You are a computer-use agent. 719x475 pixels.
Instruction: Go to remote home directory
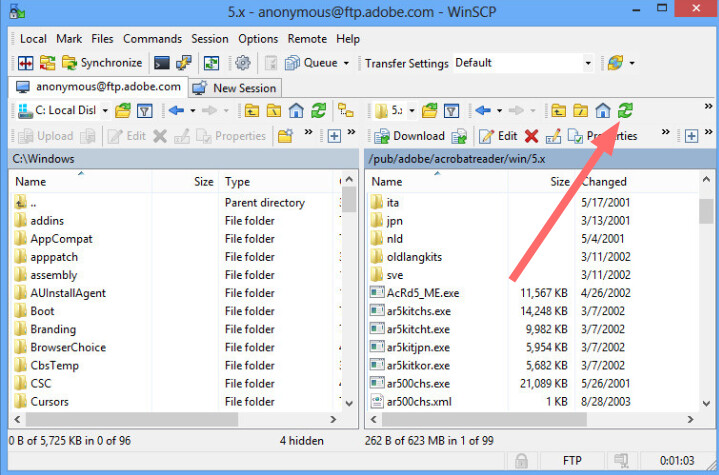[x=603, y=110]
